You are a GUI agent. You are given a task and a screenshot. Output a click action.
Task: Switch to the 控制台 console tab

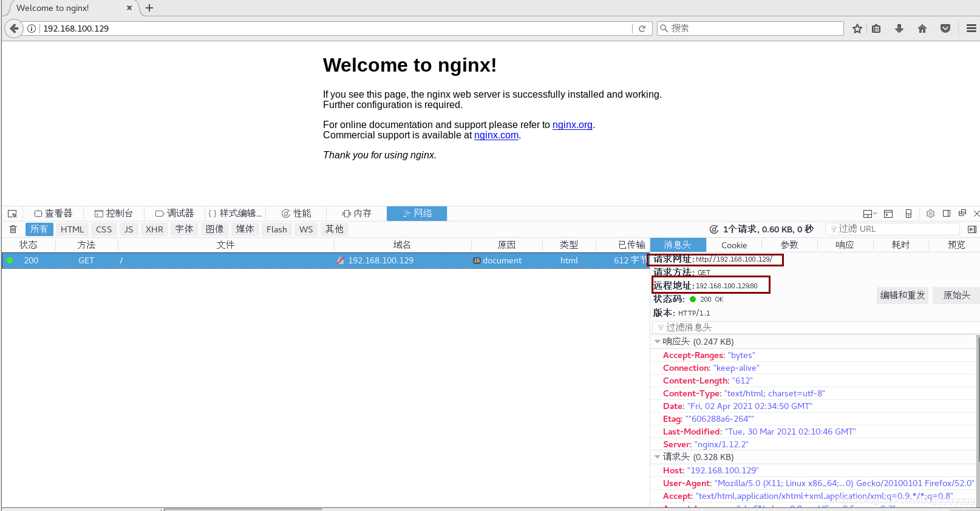(x=114, y=214)
